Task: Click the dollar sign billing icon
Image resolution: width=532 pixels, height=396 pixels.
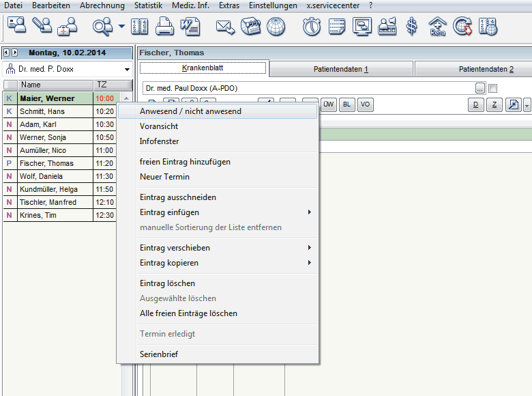Action: (411, 27)
